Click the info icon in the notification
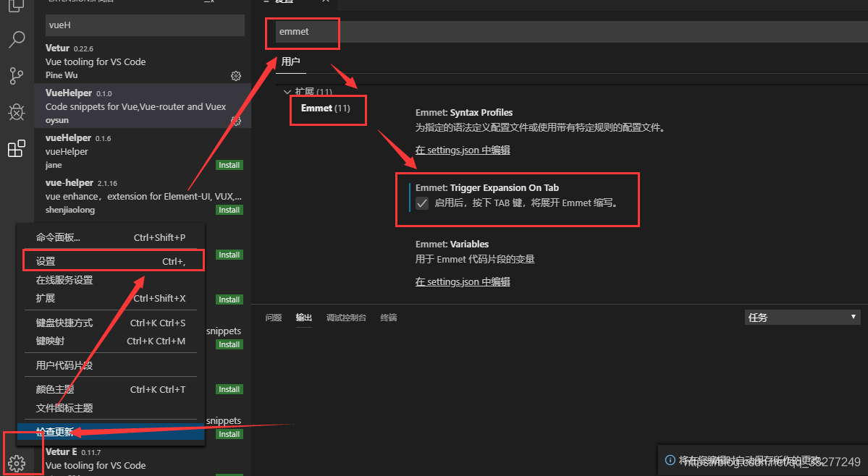This screenshot has width=868, height=476. (670, 460)
